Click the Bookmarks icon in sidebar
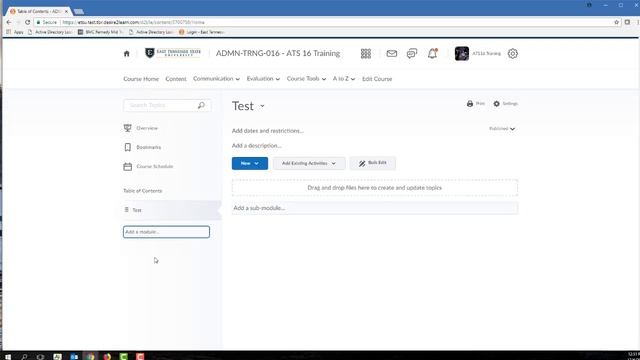The image size is (640, 360). 128,147
